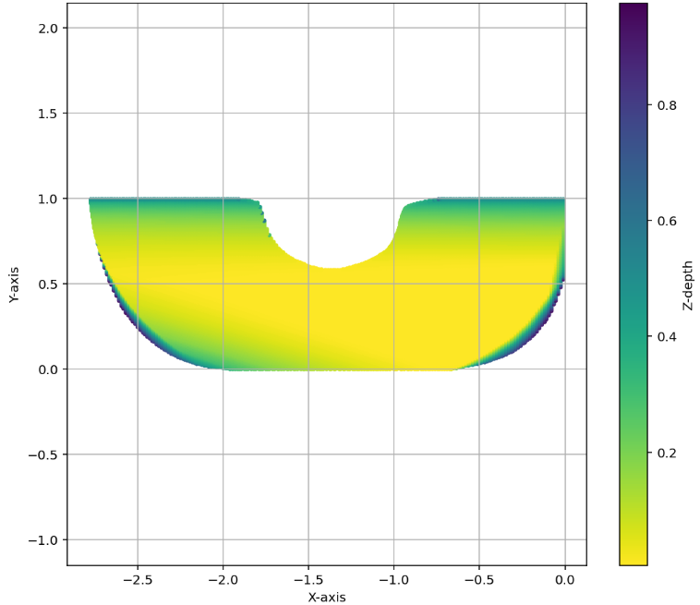Click the dark purple top of the colorbar
700x605 pixels.
pyautogui.click(x=633, y=11)
